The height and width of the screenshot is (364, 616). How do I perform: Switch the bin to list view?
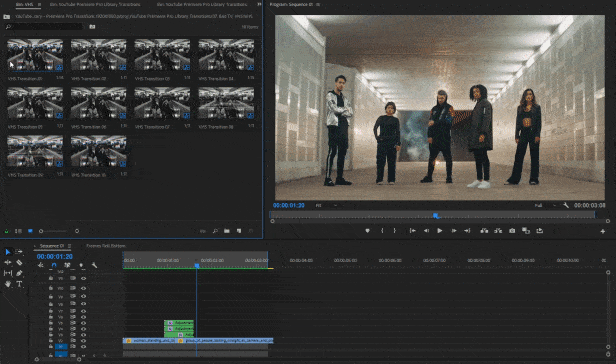click(18, 231)
